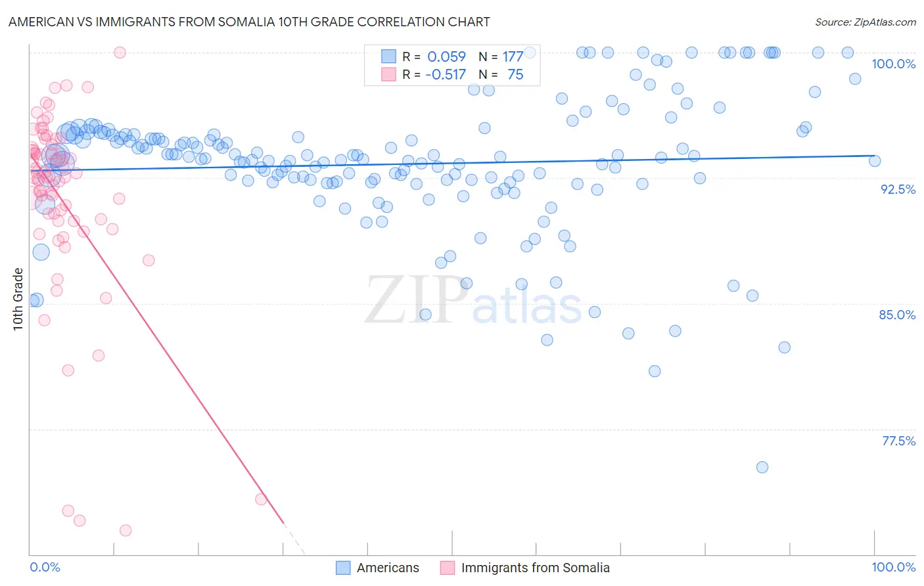The width and height of the screenshot is (924, 586).
Task: Click the 10th Grade y-axis label
Action: click(18, 300)
